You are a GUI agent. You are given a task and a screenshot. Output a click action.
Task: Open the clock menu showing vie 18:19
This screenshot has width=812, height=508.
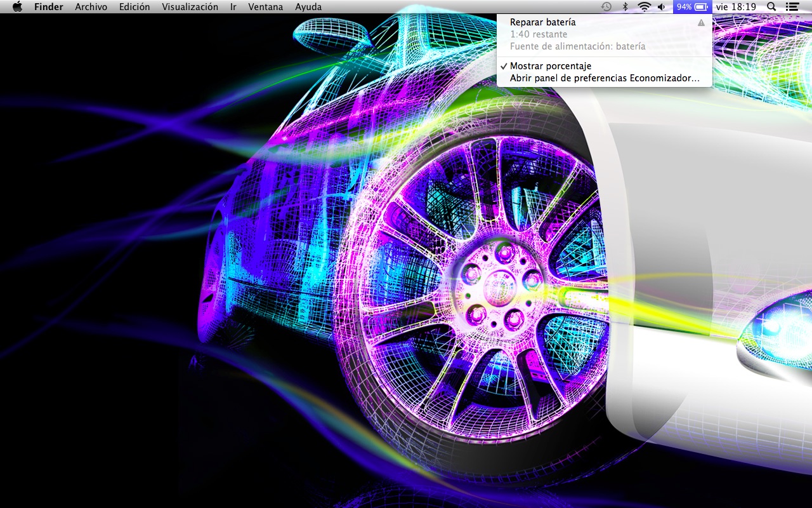click(736, 7)
